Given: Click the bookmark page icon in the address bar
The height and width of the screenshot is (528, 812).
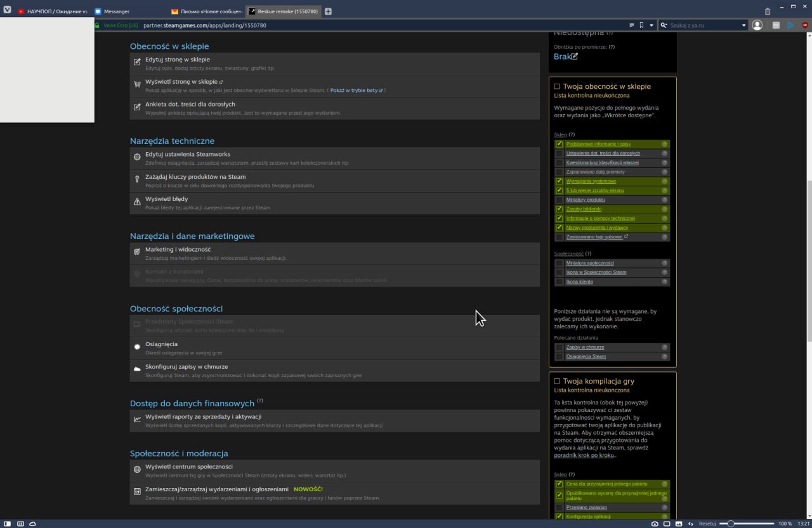Looking at the screenshot, I should point(642,25).
